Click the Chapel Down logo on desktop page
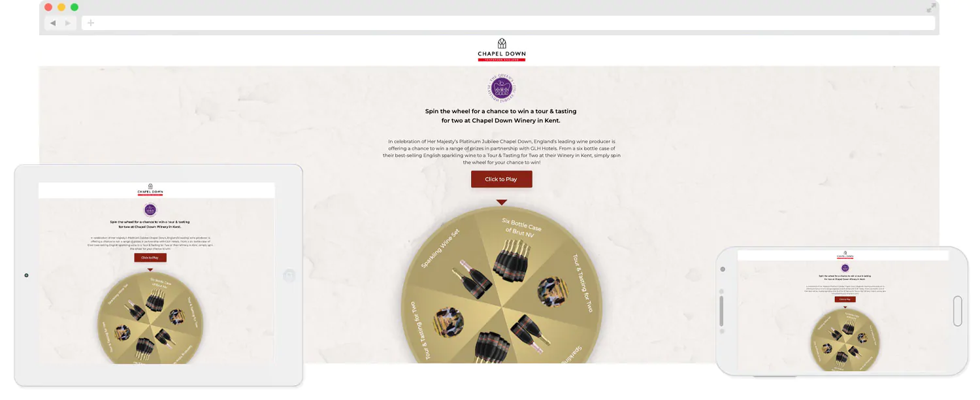The image size is (980, 400). (502, 50)
